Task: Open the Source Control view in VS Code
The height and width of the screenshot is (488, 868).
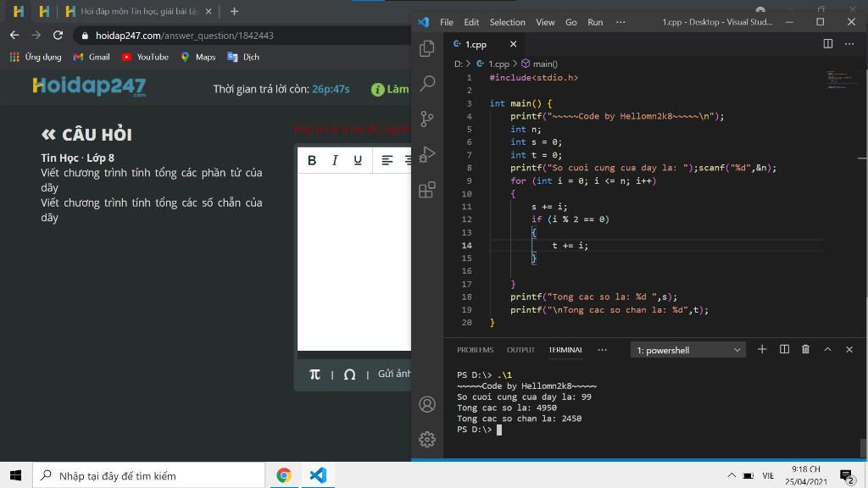Action: pyautogui.click(x=427, y=119)
